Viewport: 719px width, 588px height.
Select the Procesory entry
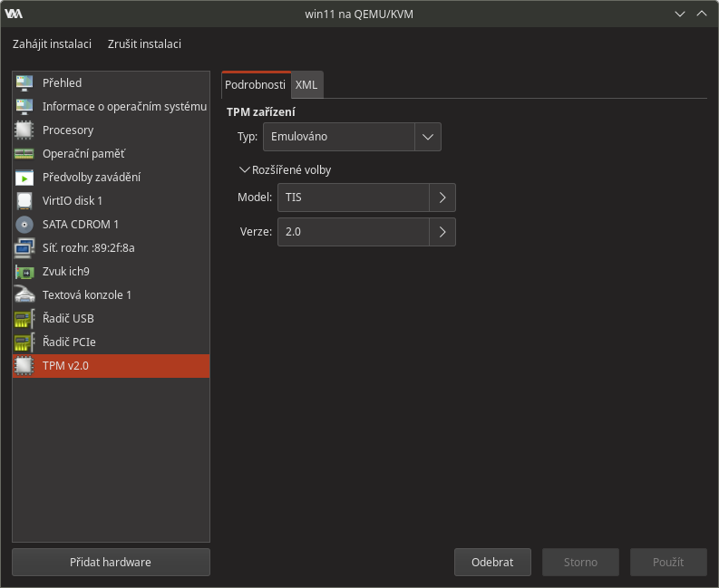click(111, 130)
